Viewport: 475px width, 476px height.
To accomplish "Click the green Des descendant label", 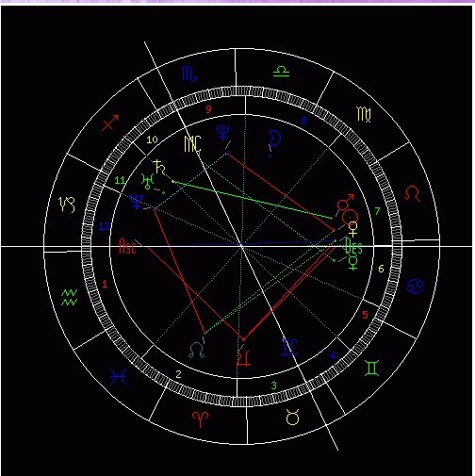I will [353, 246].
